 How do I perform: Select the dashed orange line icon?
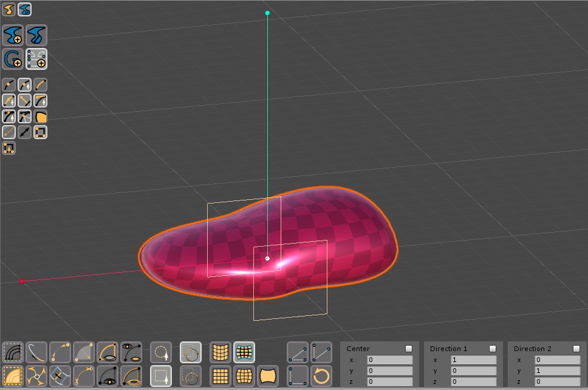[x=9, y=132]
